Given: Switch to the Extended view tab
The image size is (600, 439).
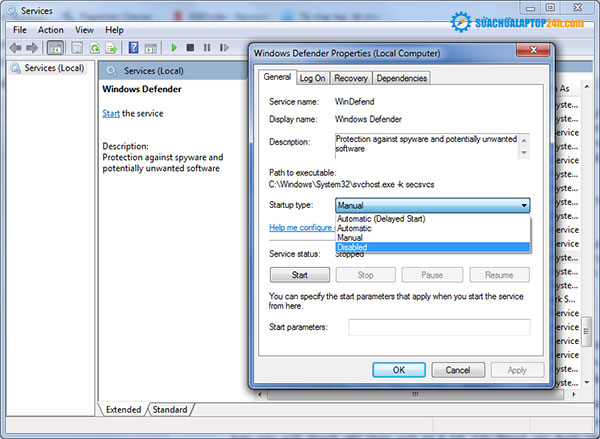Looking at the screenshot, I should (123, 410).
